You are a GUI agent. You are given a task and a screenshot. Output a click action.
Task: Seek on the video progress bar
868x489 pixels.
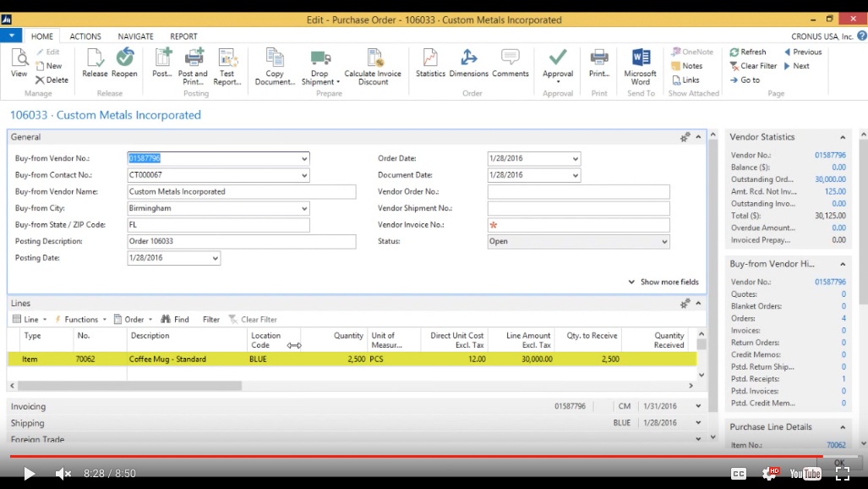click(434, 456)
